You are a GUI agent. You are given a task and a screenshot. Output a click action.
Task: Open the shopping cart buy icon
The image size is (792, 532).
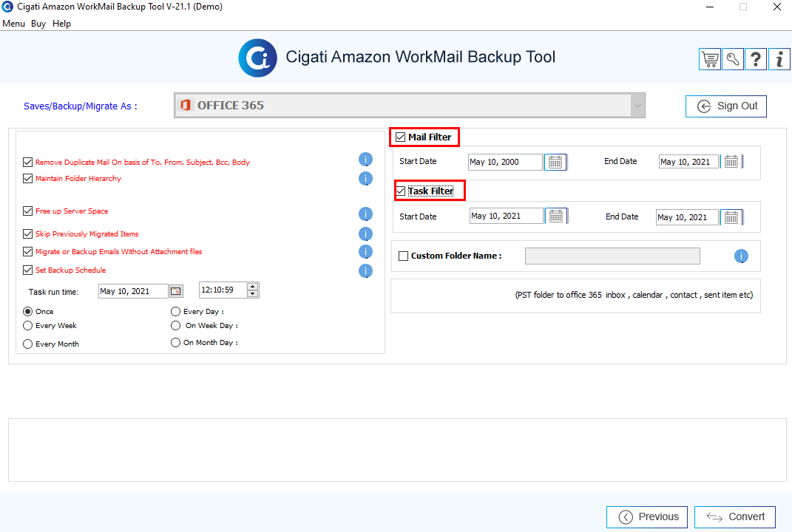(x=710, y=60)
